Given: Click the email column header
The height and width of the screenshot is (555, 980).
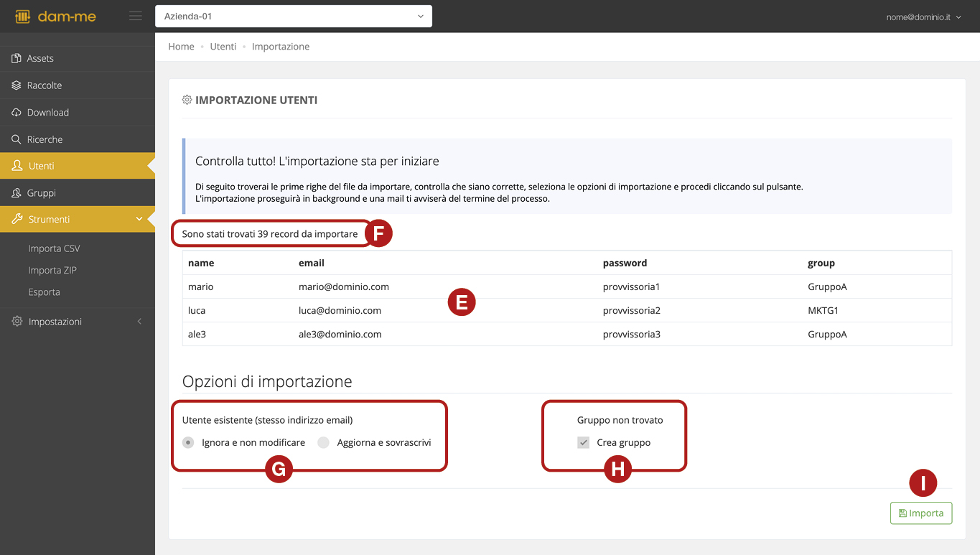Looking at the screenshot, I should 312,263.
